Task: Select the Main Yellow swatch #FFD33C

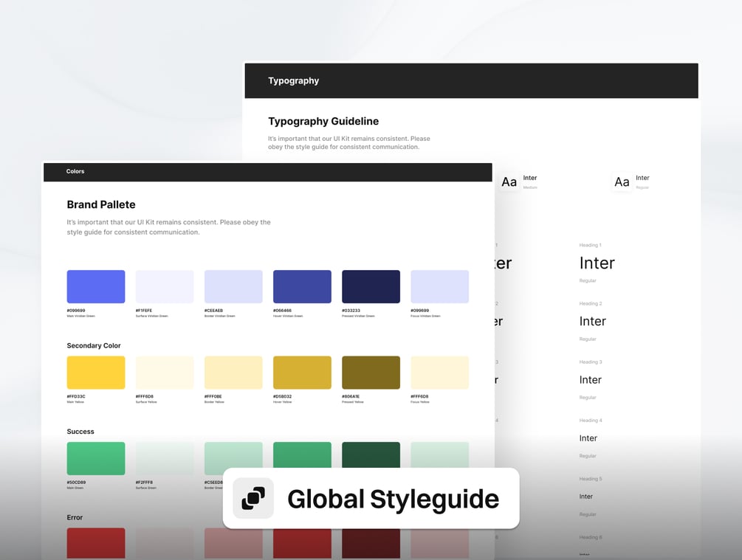Action: point(96,373)
